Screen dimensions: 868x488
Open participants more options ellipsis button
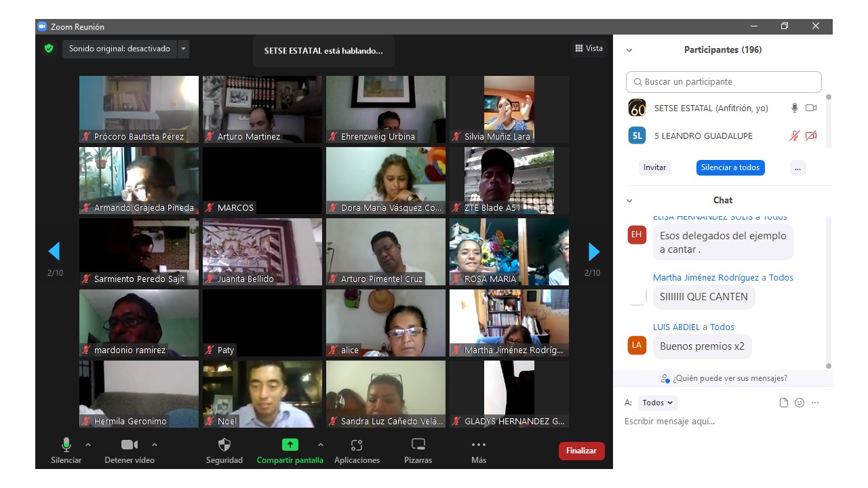797,167
